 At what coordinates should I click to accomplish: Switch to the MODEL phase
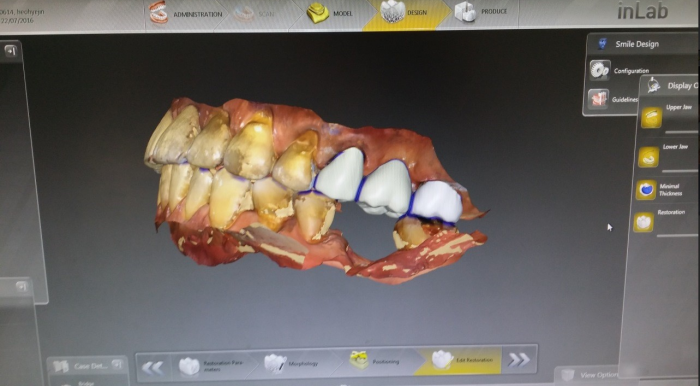pyautogui.click(x=330, y=13)
